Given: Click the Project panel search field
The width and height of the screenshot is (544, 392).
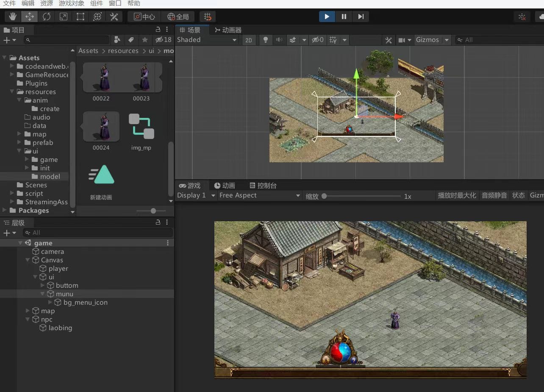Looking at the screenshot, I should (x=67, y=40).
